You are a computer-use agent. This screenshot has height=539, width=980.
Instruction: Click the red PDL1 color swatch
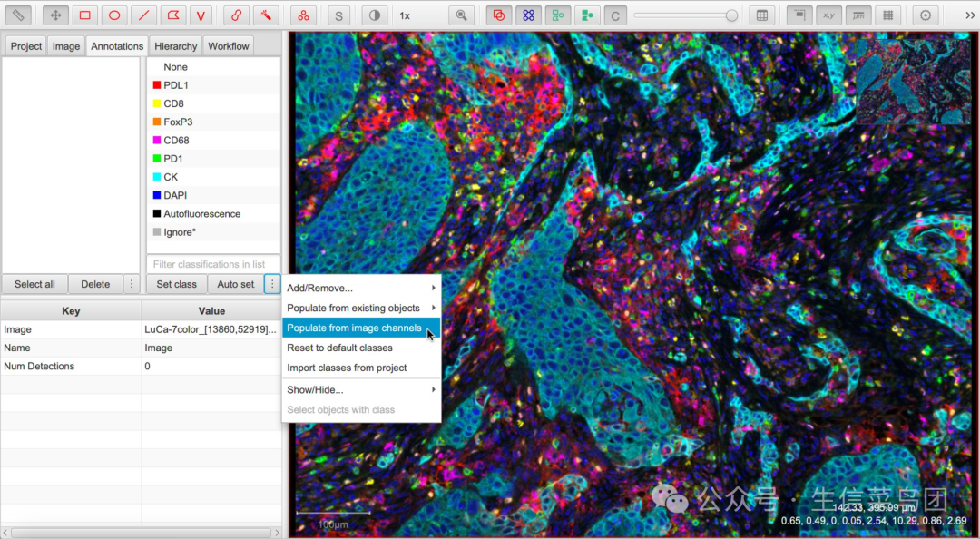pos(157,85)
